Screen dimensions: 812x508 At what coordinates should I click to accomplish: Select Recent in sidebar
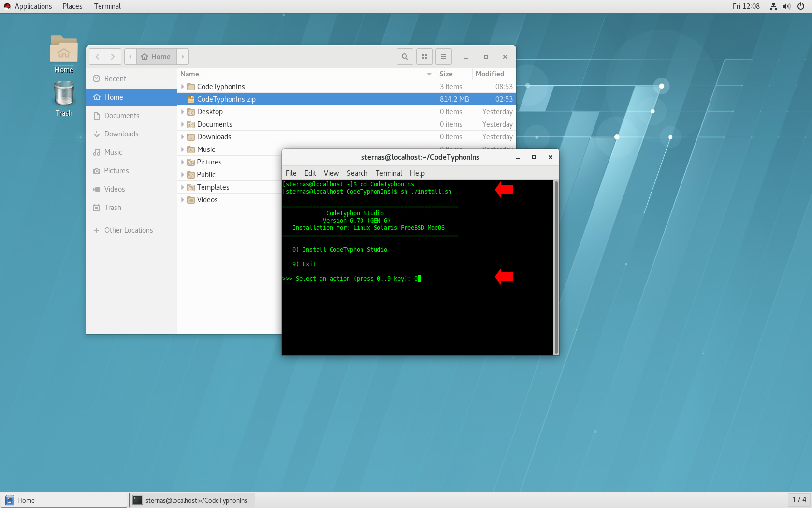click(x=131, y=79)
